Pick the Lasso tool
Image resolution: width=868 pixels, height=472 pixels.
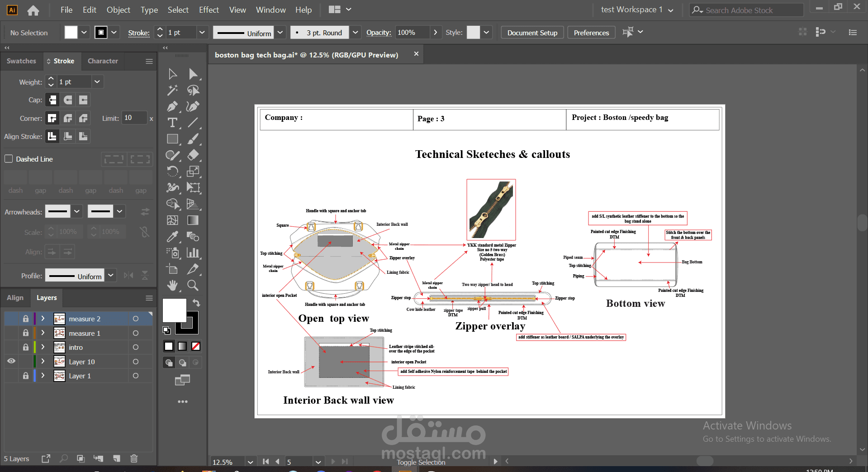(193, 90)
